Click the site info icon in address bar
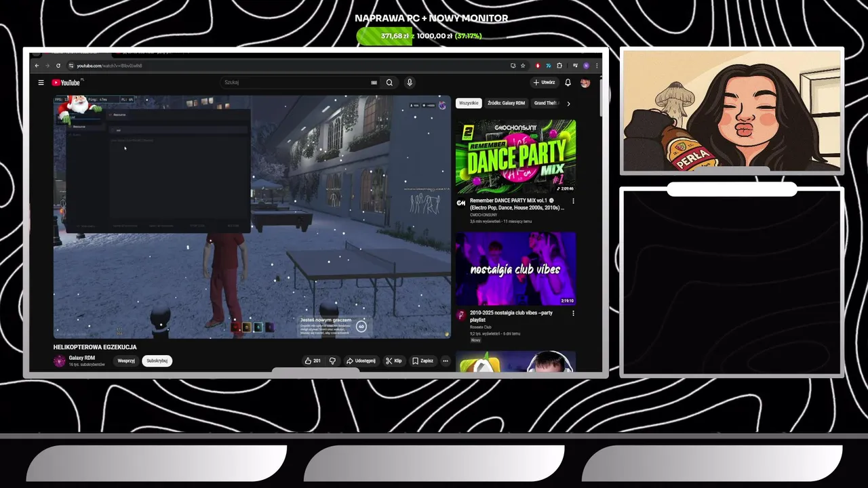868x488 pixels. pos(71,66)
